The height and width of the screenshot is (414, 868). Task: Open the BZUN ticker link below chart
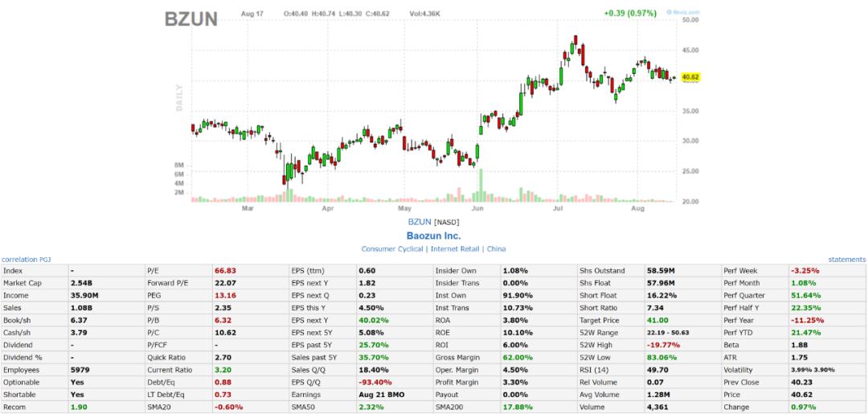pos(420,222)
